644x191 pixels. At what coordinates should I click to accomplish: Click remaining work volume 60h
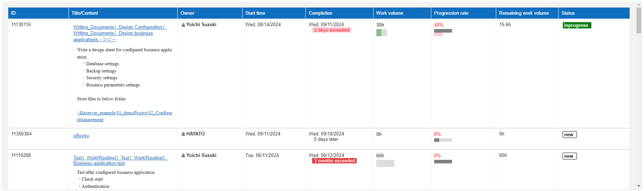pos(503,156)
